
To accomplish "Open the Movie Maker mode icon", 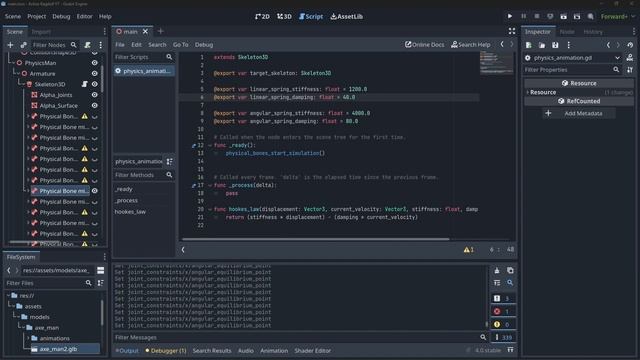I will click(590, 16).
